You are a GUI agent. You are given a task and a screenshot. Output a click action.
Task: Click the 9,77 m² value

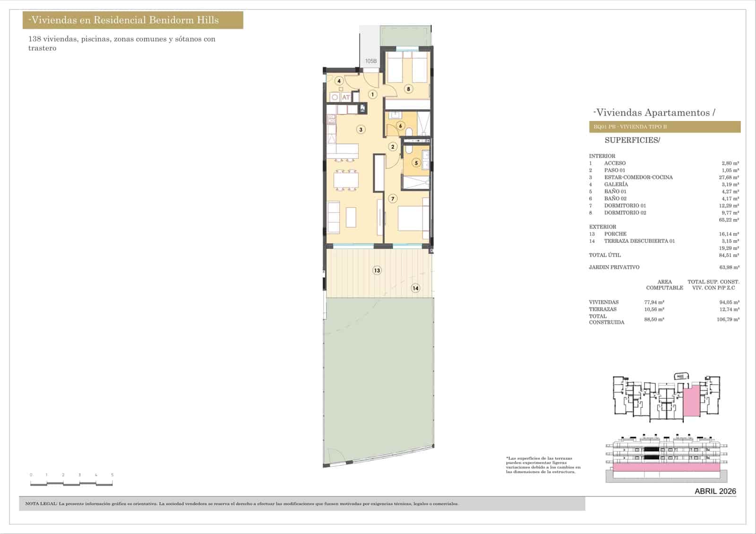pos(730,213)
